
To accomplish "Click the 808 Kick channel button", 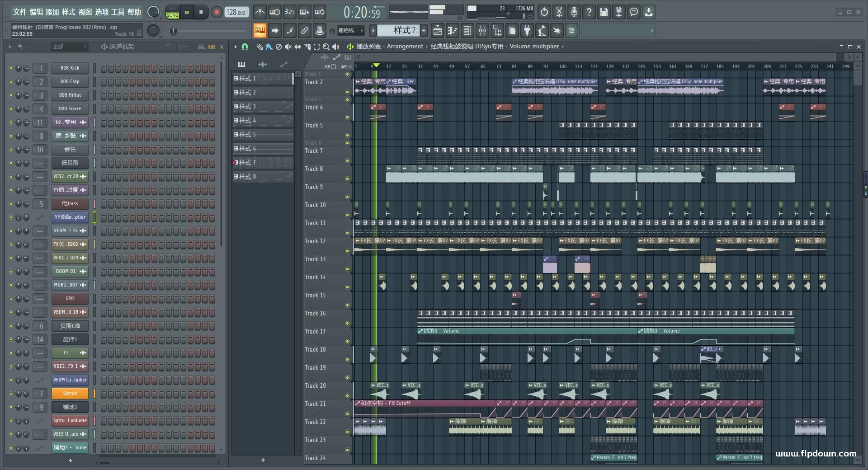I will [x=70, y=68].
